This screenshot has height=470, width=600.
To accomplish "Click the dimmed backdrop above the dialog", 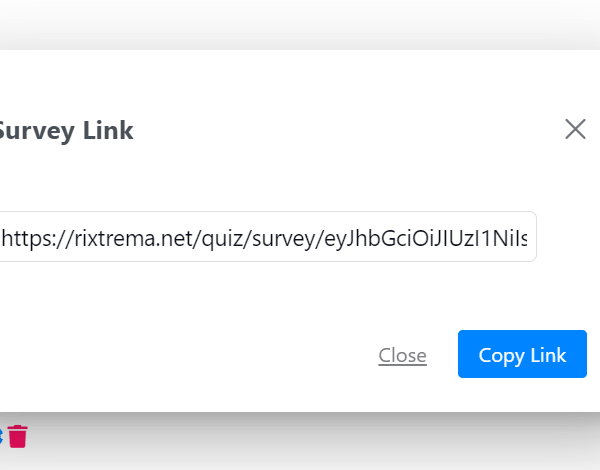I will 300,24.
